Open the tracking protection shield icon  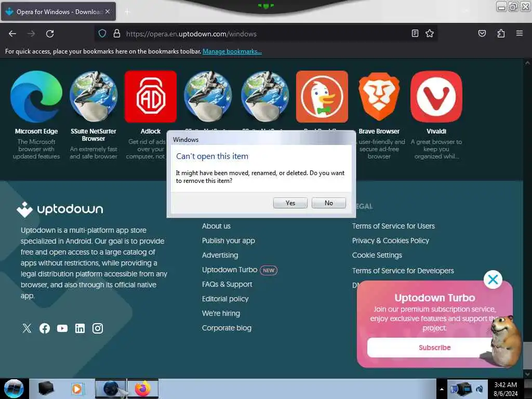102,33
